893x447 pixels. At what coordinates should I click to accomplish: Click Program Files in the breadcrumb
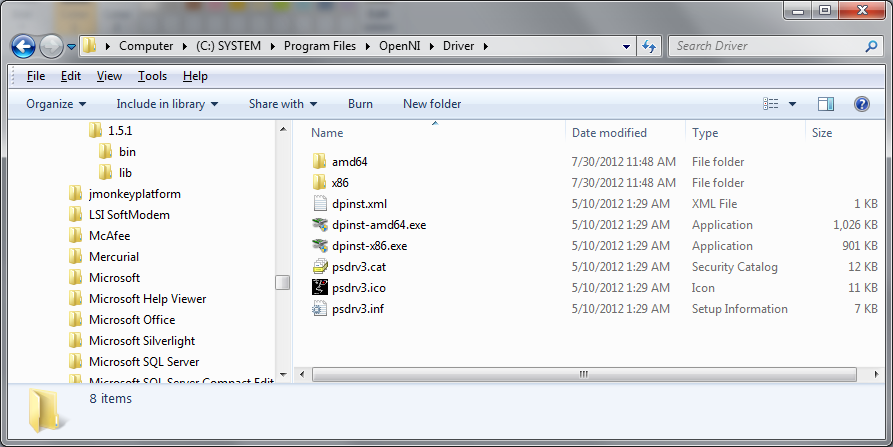coord(319,46)
